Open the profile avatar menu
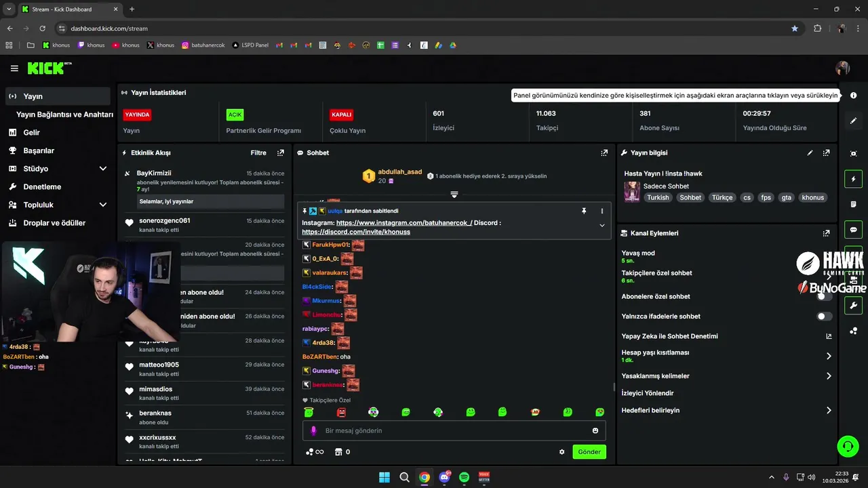 843,68
